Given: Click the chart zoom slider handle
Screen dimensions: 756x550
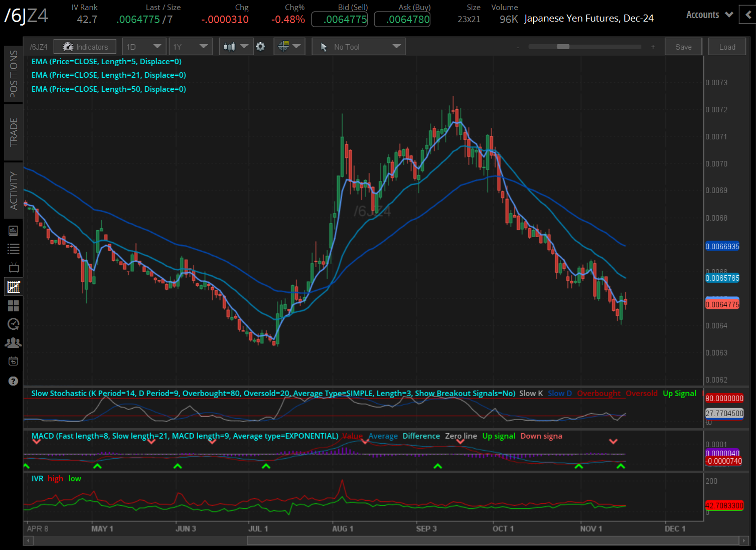Looking at the screenshot, I should click(563, 47).
